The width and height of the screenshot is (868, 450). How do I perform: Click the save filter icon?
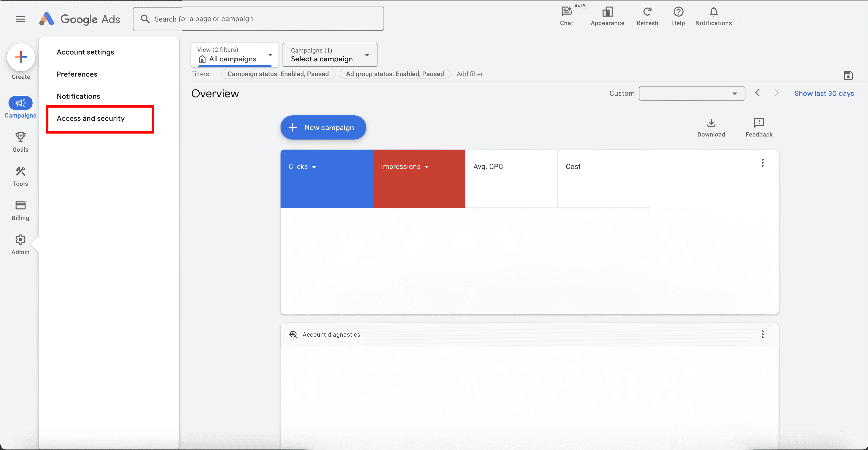coord(848,75)
